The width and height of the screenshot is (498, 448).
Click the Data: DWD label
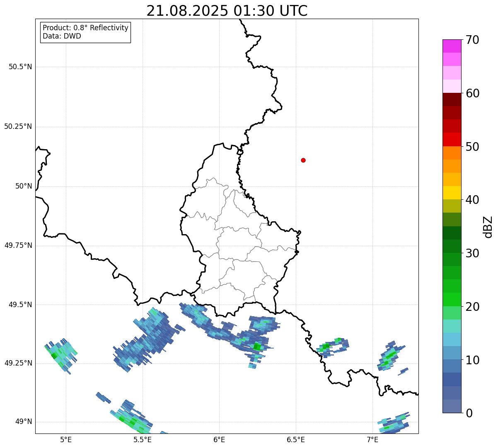click(x=62, y=36)
